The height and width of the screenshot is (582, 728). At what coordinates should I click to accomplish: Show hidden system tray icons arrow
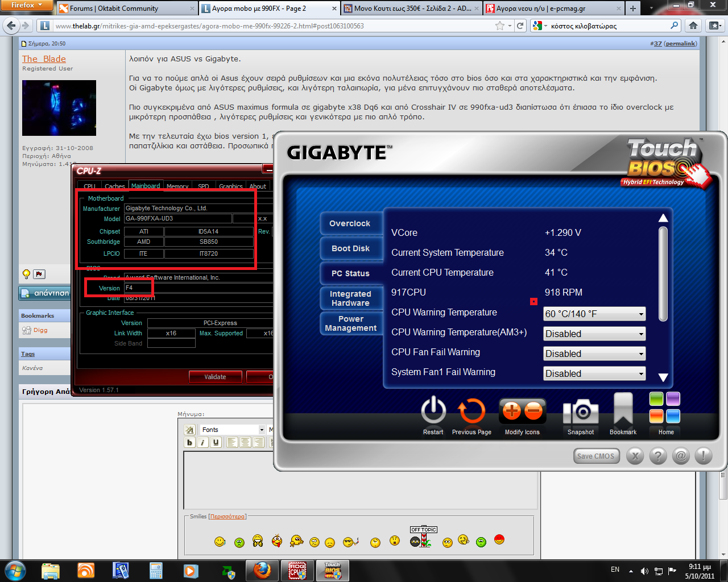(631, 571)
